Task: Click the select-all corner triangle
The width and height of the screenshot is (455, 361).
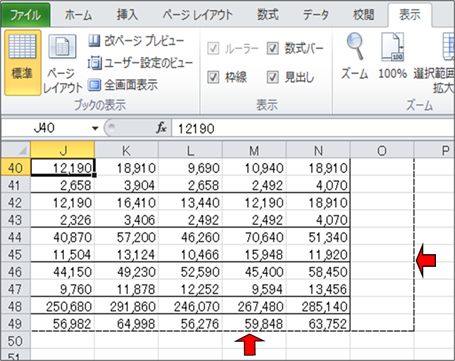Action: click(x=16, y=150)
